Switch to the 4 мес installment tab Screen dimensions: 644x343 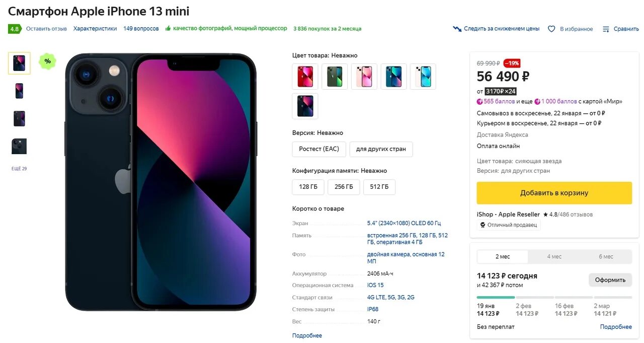[x=554, y=256]
